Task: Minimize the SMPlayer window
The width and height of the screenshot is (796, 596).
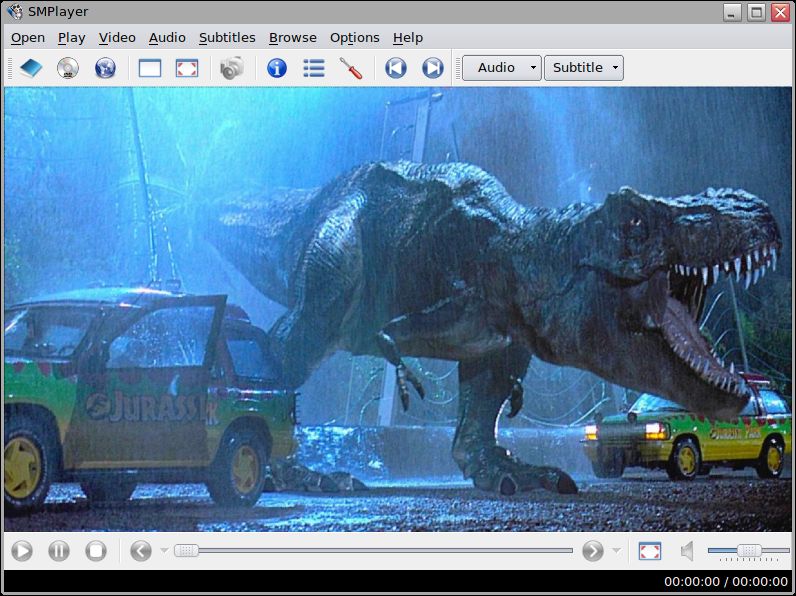Action: tap(732, 12)
